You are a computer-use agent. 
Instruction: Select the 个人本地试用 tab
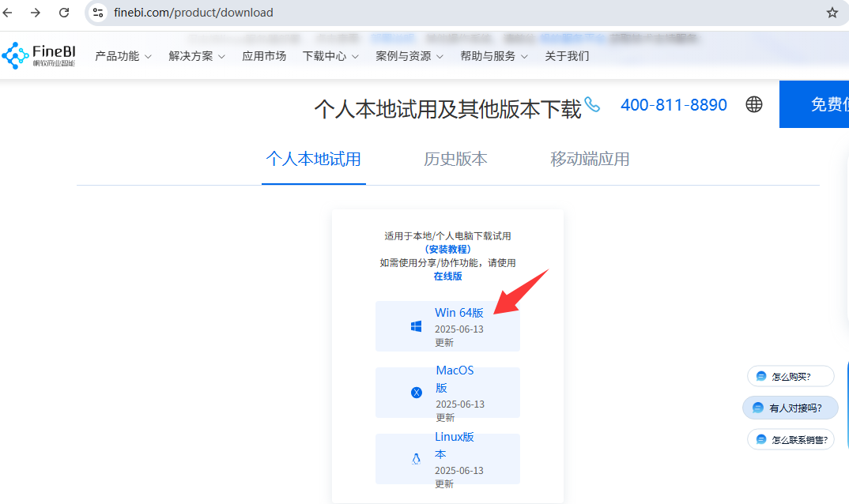[x=314, y=159]
